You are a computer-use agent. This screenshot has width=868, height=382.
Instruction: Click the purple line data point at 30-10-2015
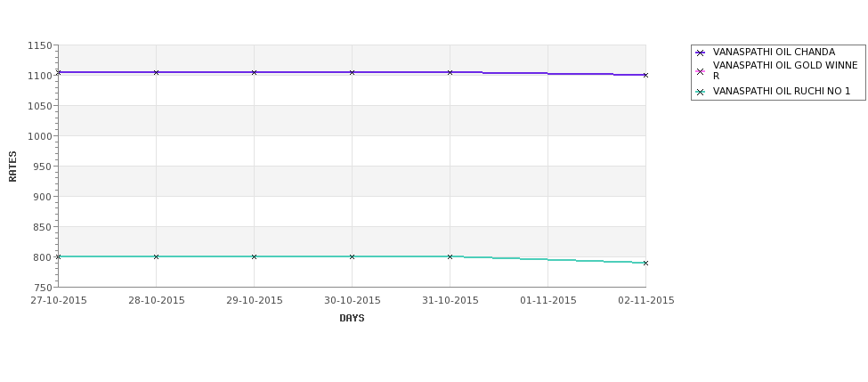pyautogui.click(x=352, y=72)
